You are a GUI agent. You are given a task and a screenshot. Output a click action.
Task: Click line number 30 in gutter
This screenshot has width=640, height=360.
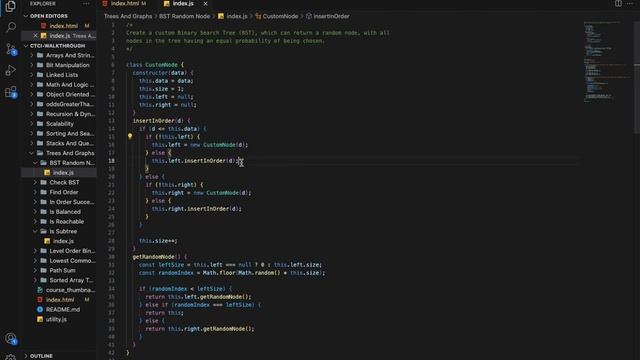pos(112,257)
